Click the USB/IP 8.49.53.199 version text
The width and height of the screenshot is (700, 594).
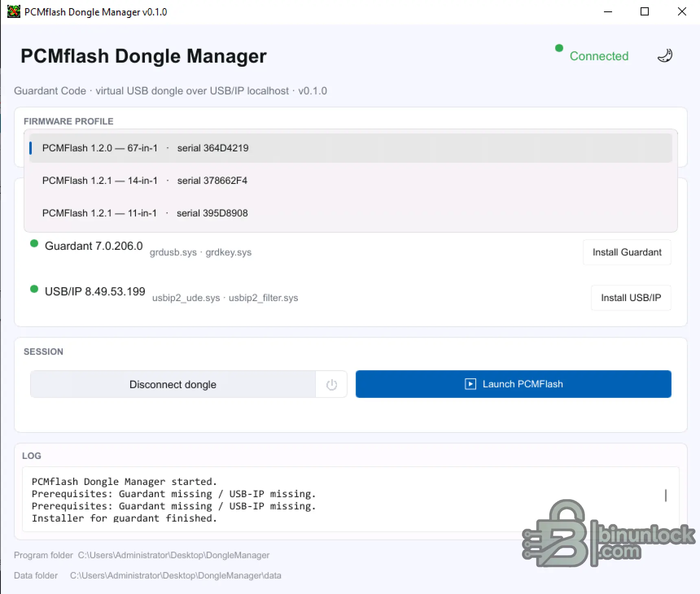(x=95, y=292)
